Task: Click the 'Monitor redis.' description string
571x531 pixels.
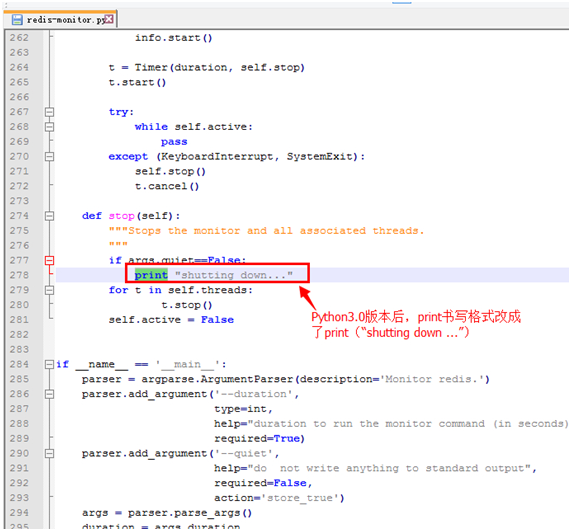Action: 432,379
